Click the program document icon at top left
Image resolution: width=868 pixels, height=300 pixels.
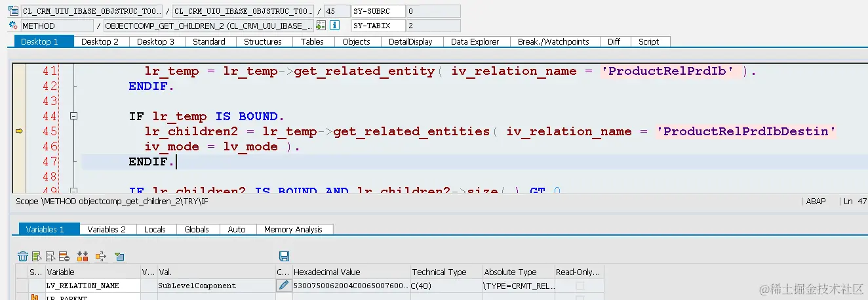click(x=13, y=11)
